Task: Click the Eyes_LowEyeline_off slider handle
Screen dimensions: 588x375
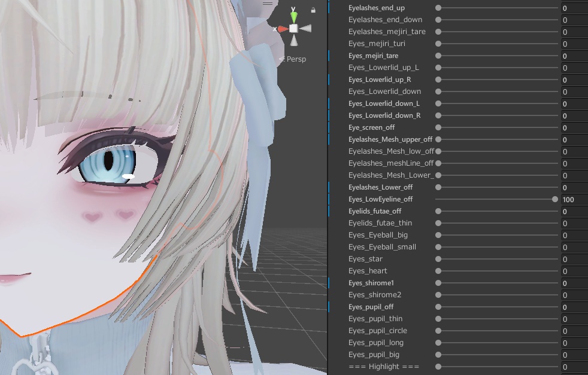Action: pyautogui.click(x=555, y=199)
